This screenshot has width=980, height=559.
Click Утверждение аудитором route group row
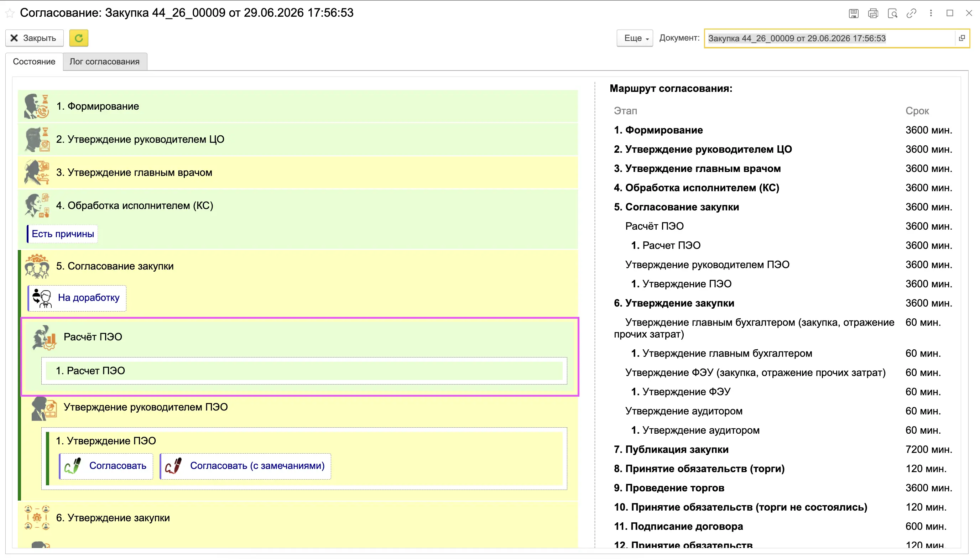coord(684,411)
